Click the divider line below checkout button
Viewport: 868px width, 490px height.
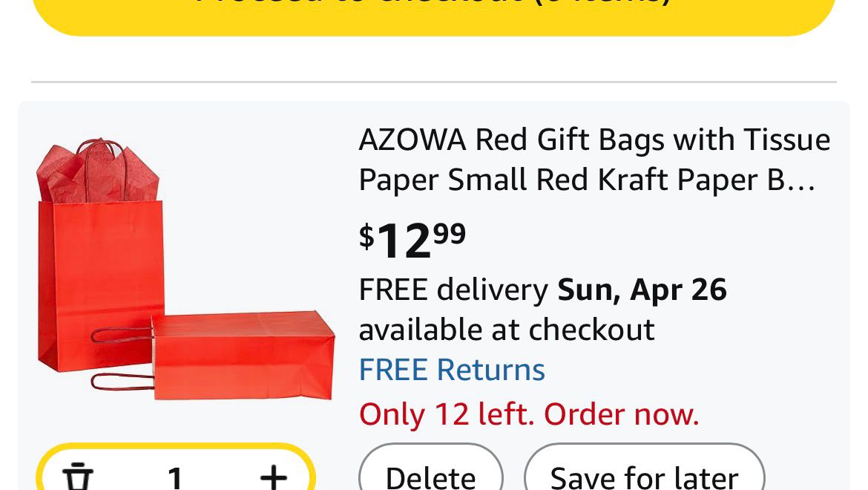(x=434, y=82)
